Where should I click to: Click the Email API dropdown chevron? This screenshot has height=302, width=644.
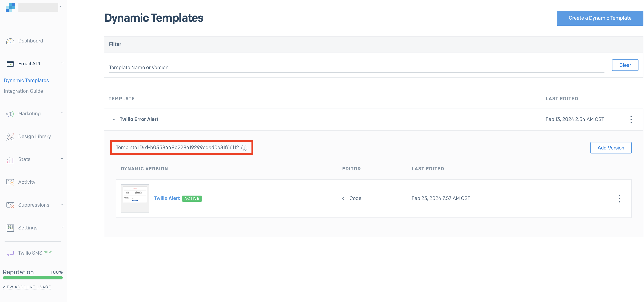click(x=62, y=63)
